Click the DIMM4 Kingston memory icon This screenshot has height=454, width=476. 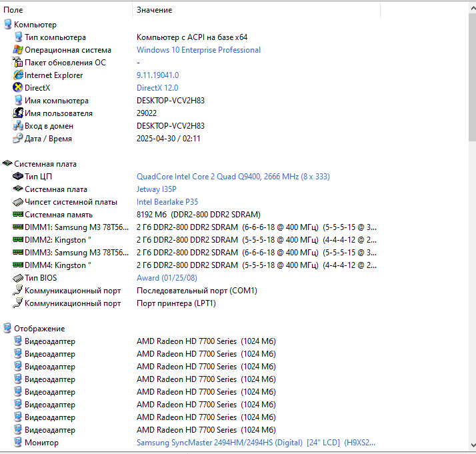coord(18,265)
